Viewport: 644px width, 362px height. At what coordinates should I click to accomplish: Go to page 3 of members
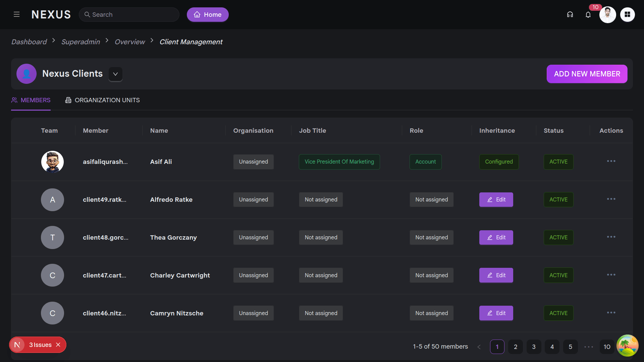534,347
